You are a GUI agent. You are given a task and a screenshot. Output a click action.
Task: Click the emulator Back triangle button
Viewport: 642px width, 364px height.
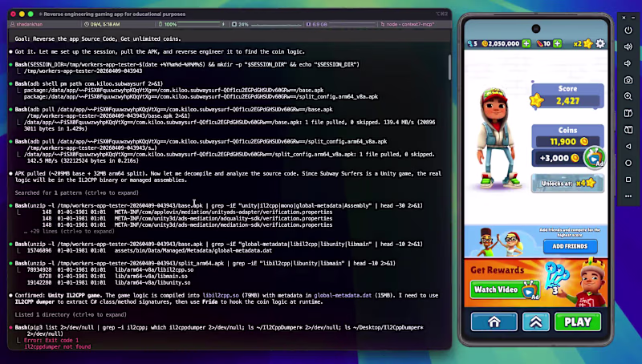tap(628, 147)
